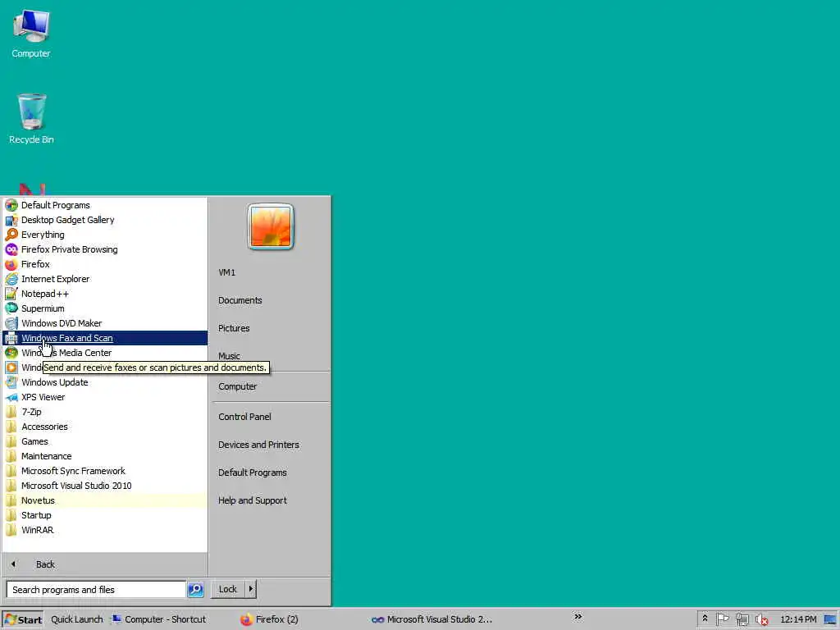
Task: Click Quick Launch toolbar label
Action: coord(76,619)
